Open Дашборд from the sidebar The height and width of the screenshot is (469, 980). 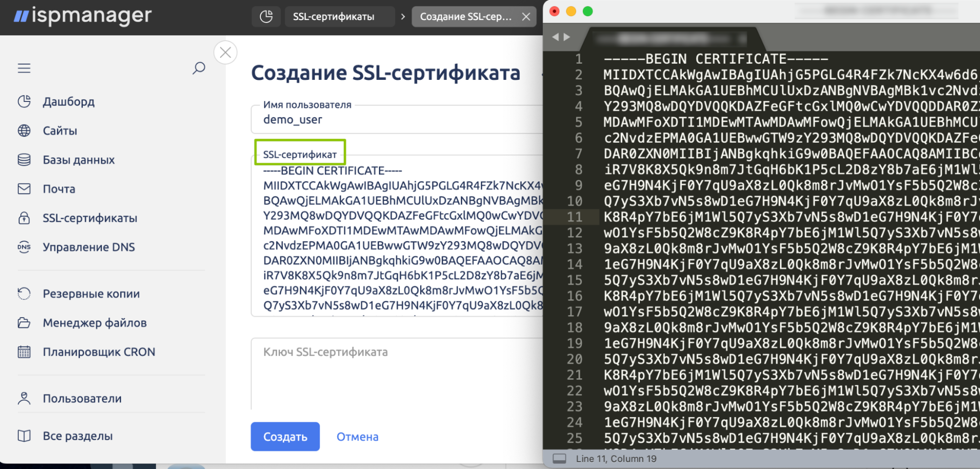(x=68, y=102)
